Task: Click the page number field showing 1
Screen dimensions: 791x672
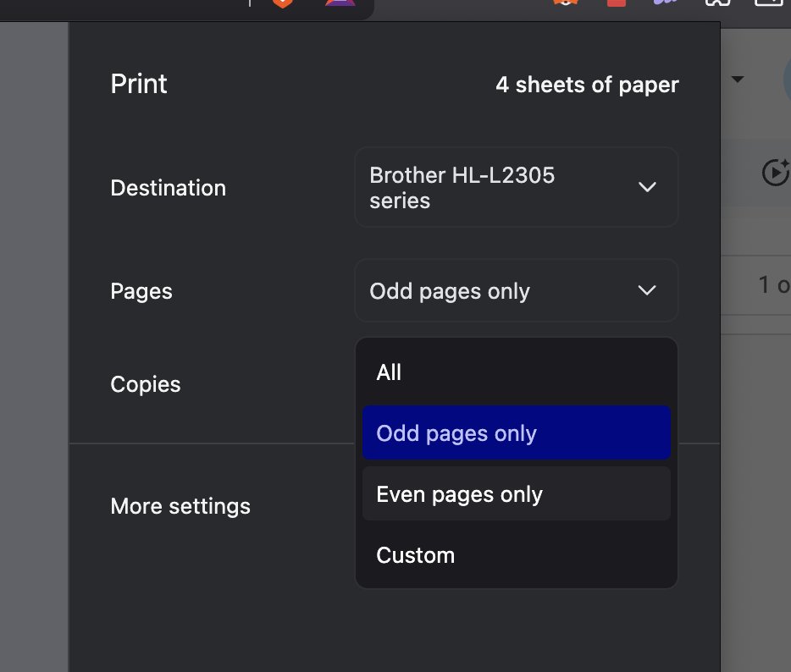Action: coord(771,284)
